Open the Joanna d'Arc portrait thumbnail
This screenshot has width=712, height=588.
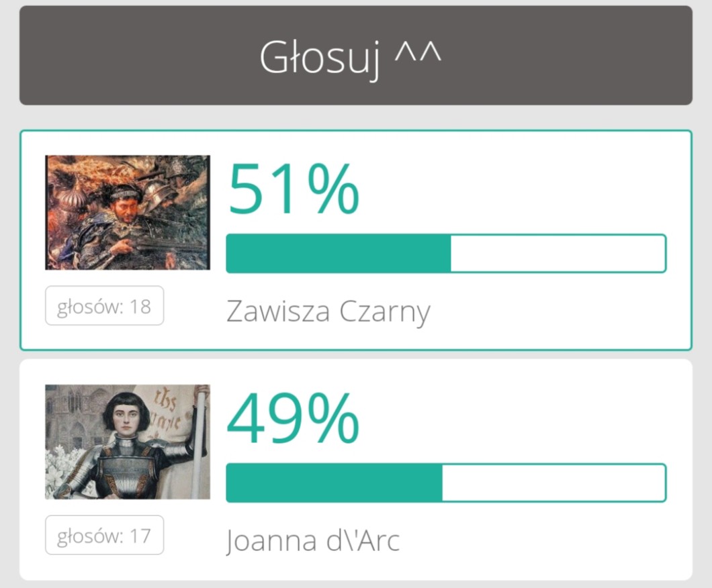pyautogui.click(x=128, y=441)
